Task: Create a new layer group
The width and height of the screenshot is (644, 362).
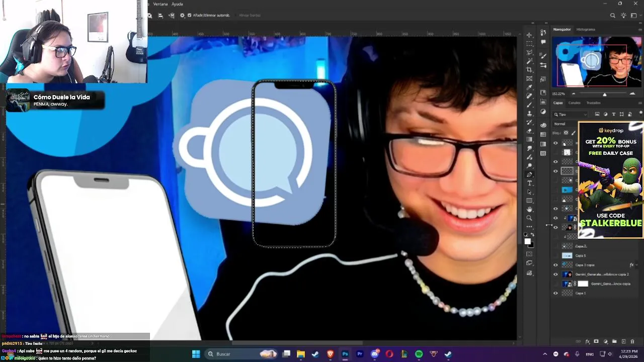Action: 614,341
